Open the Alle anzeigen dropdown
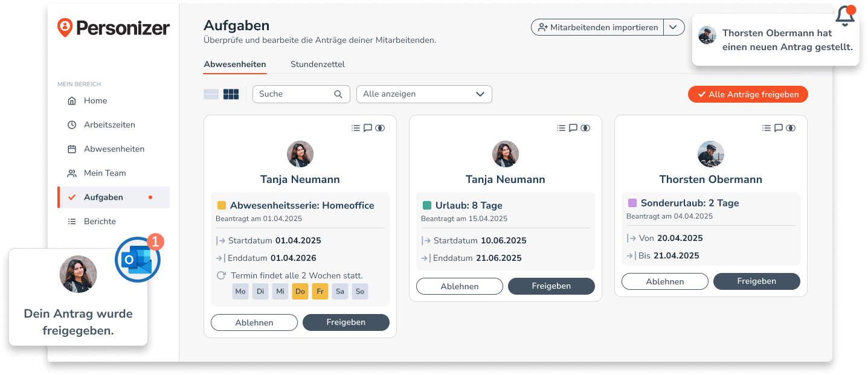Viewport: 868px width, 375px height. coord(424,94)
